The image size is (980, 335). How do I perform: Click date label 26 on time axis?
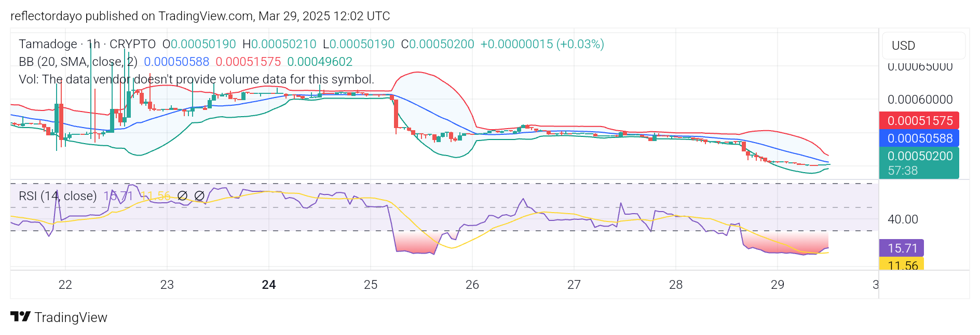[472, 285]
